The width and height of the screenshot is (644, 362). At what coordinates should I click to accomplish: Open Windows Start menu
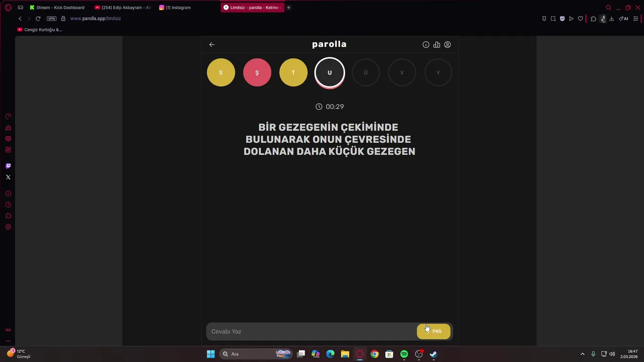(211, 354)
